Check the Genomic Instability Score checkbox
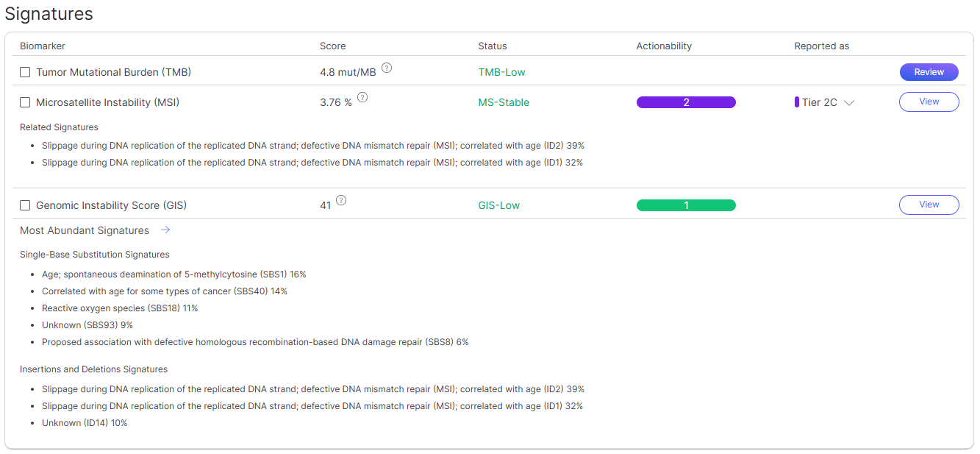The width and height of the screenshot is (980, 454). tap(25, 205)
